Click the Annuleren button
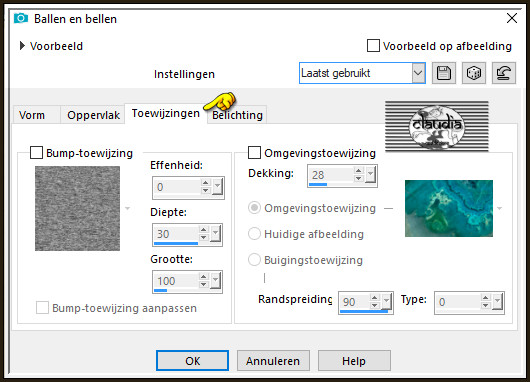 (x=273, y=361)
